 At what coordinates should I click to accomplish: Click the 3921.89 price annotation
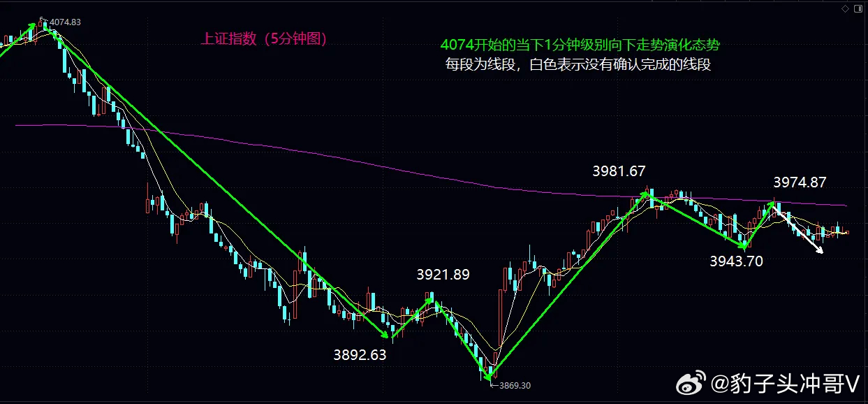point(443,275)
